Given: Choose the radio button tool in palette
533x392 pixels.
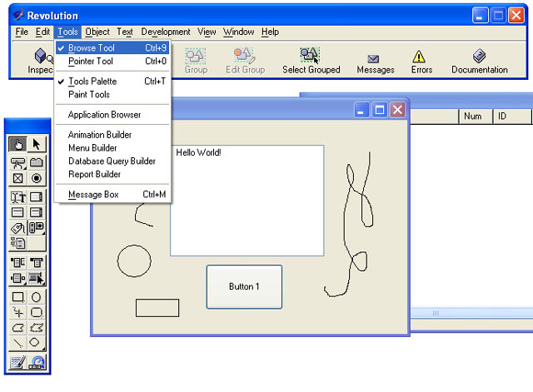Looking at the screenshot, I should pyautogui.click(x=37, y=178).
